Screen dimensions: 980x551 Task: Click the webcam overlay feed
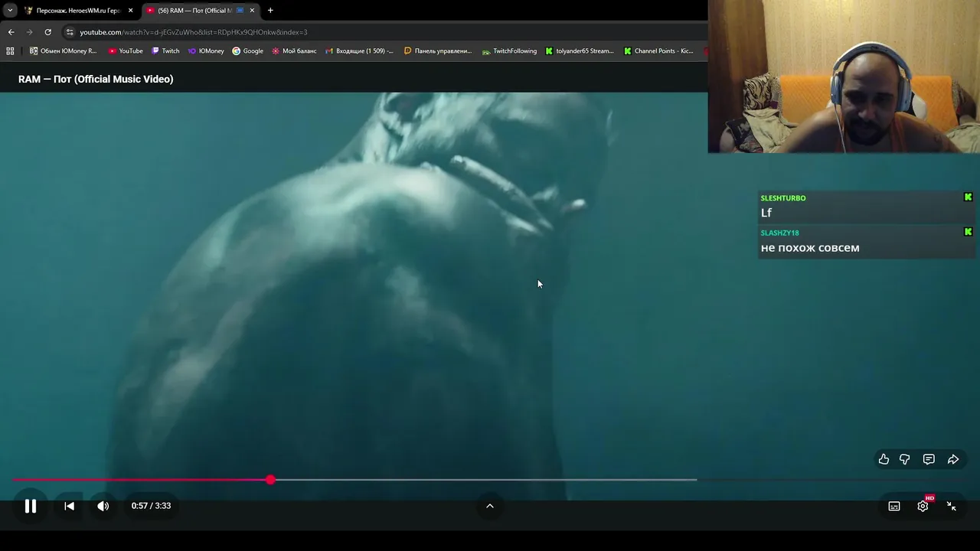tap(844, 77)
